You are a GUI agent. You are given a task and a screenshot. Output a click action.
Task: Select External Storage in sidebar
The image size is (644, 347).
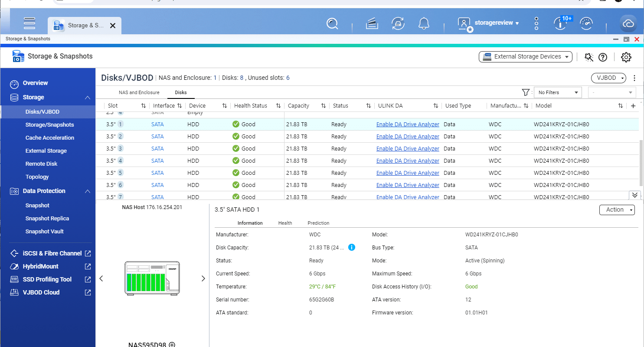tap(46, 151)
